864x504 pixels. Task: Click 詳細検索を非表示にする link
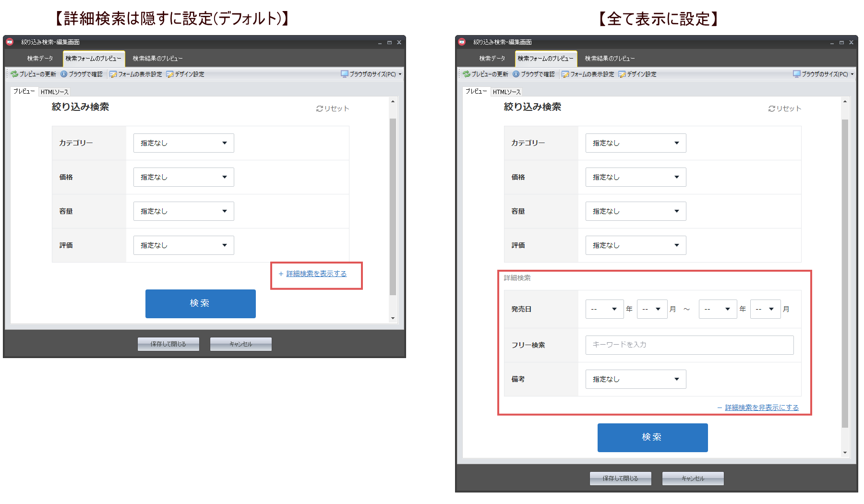click(x=761, y=408)
